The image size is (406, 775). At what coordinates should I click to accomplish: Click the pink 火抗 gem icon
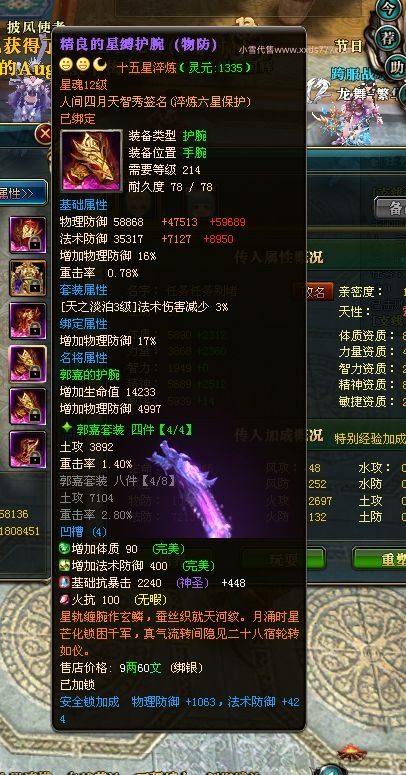tap(64, 600)
